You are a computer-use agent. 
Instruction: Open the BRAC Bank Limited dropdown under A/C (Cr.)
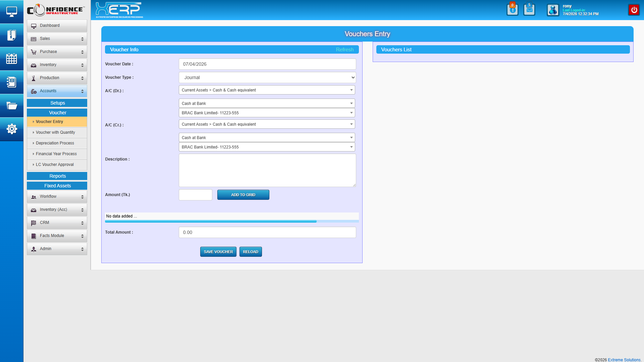(x=267, y=147)
